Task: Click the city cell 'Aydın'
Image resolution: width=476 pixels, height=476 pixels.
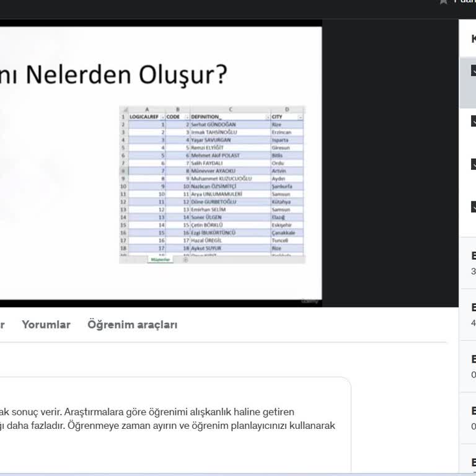Action: tap(287, 178)
